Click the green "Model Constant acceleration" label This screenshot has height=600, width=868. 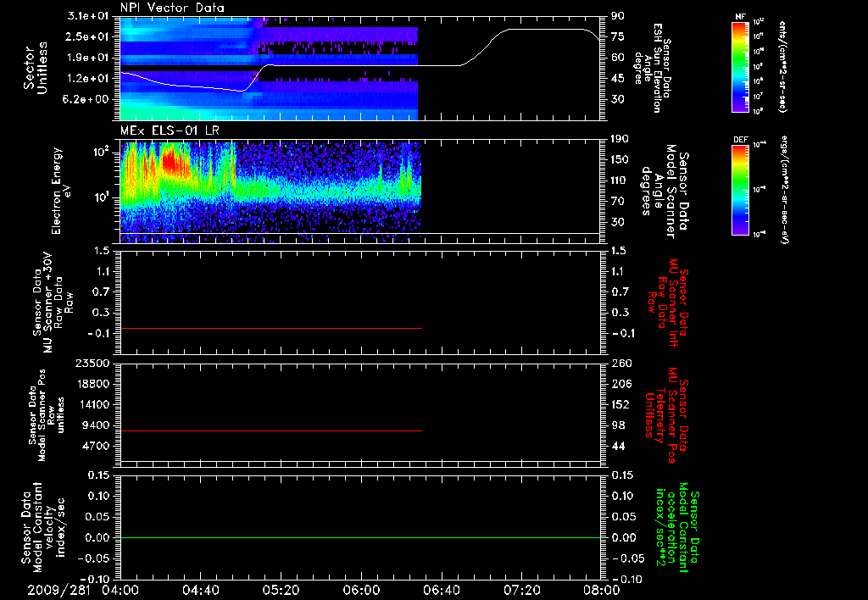pos(677,527)
